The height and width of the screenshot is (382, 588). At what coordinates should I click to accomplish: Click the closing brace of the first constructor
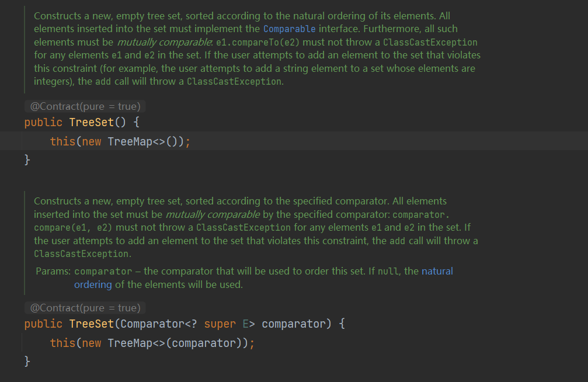click(27, 160)
